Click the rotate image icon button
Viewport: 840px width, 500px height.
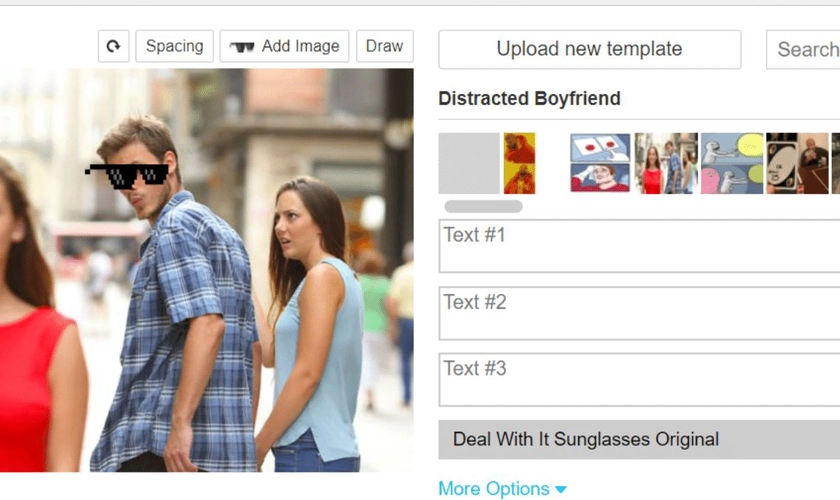tap(113, 46)
